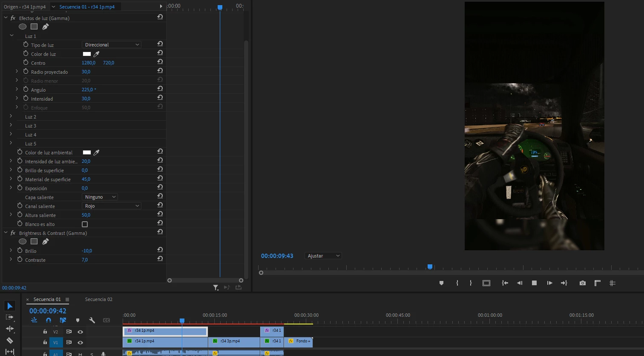Select pen mask tool under Brightness & Contrast
Image resolution: width=644 pixels, height=356 pixels.
point(46,241)
